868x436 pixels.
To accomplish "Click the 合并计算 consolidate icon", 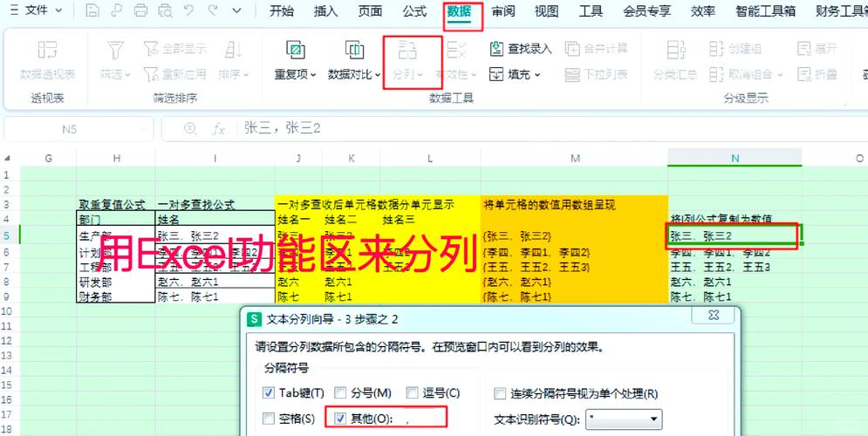I will click(x=572, y=49).
